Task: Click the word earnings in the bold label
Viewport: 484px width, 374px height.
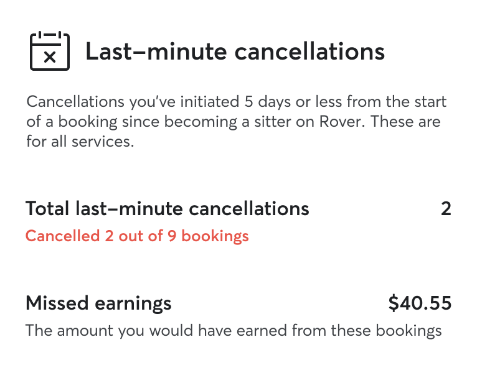Action: pos(133,304)
